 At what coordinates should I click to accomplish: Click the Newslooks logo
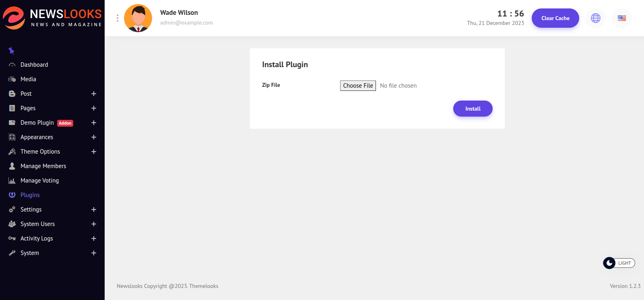click(52, 18)
